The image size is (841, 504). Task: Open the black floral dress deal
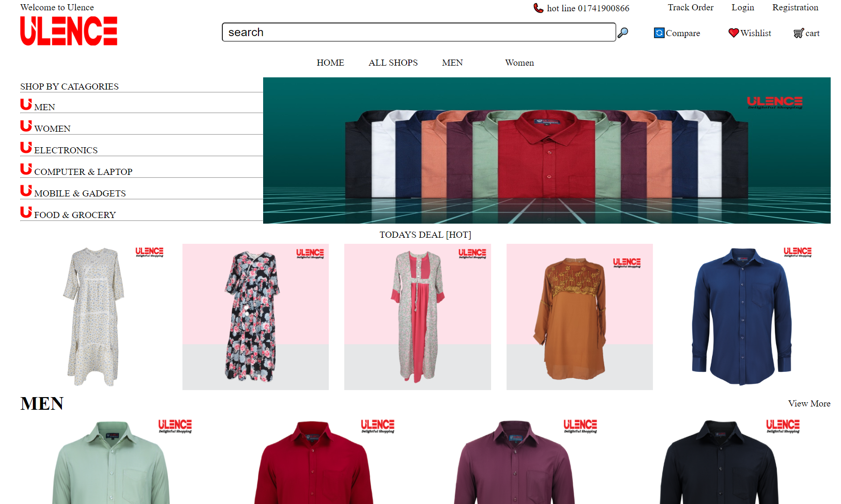point(256,317)
